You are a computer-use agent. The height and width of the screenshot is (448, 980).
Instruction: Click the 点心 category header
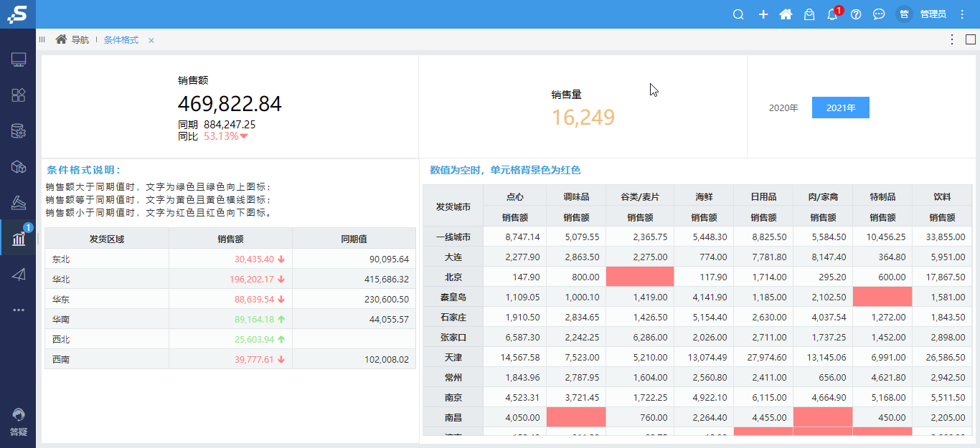click(x=515, y=196)
